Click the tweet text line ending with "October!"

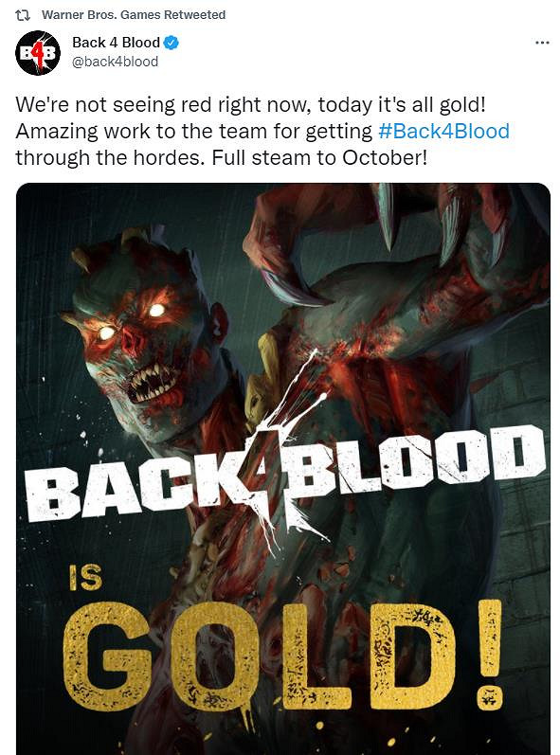point(222,157)
